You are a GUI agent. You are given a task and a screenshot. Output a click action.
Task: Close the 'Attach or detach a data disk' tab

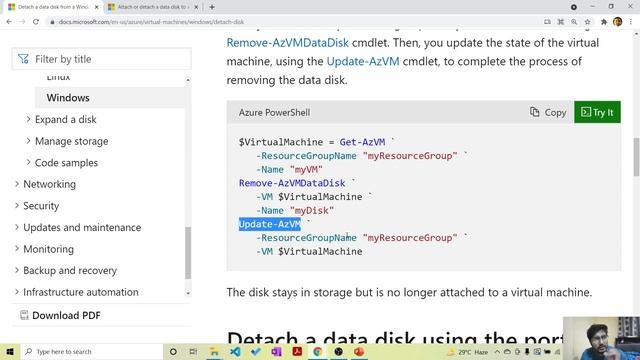196,7
